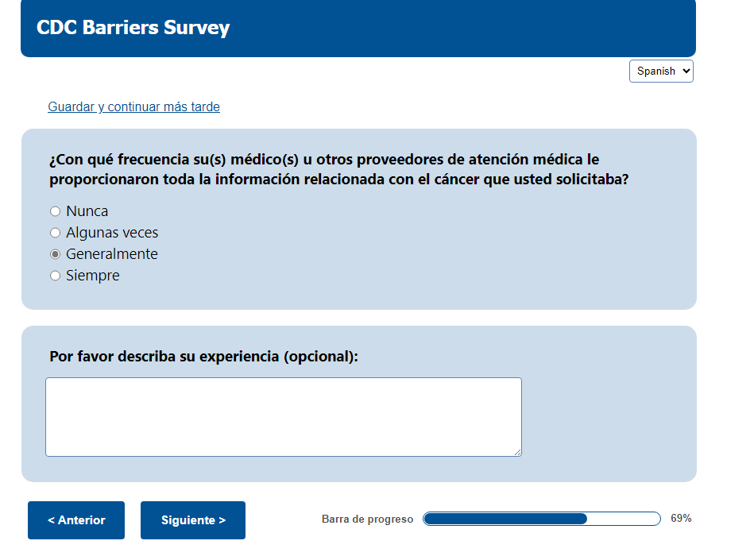Click the selected Generalmente radio button
The image size is (754, 560).
[x=55, y=254]
